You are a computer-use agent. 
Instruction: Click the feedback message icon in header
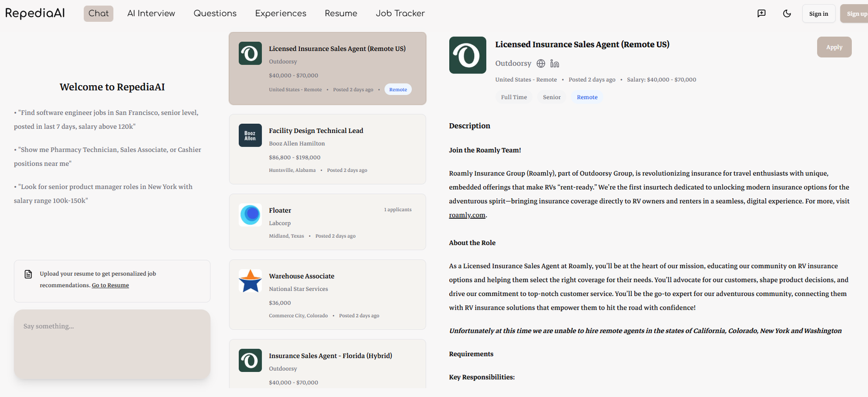pyautogui.click(x=762, y=14)
